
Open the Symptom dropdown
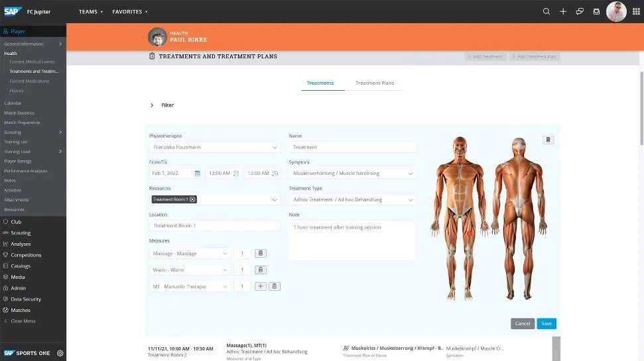click(411, 174)
